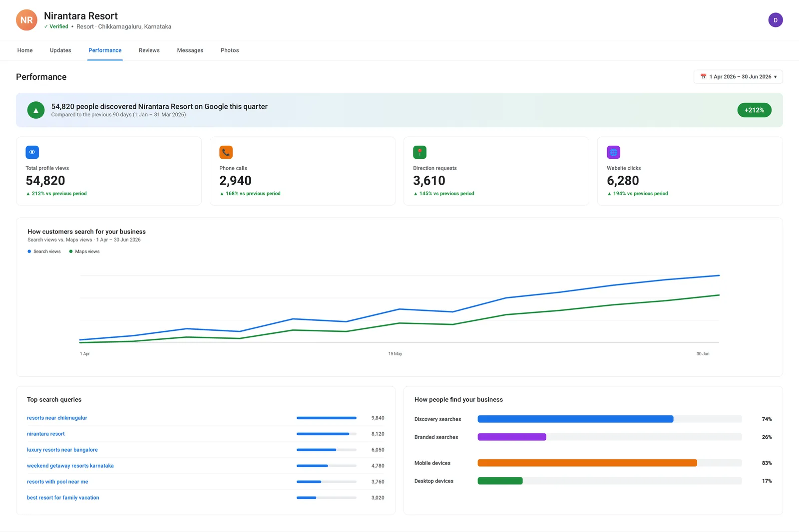Click '194% vs previous period' under Website clicks

638,194
